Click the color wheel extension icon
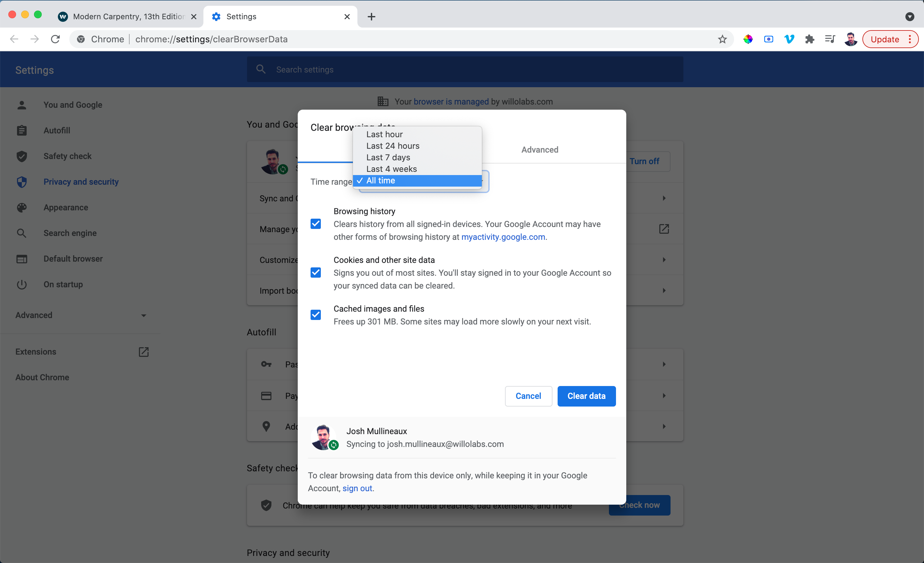The image size is (924, 563). tap(748, 39)
